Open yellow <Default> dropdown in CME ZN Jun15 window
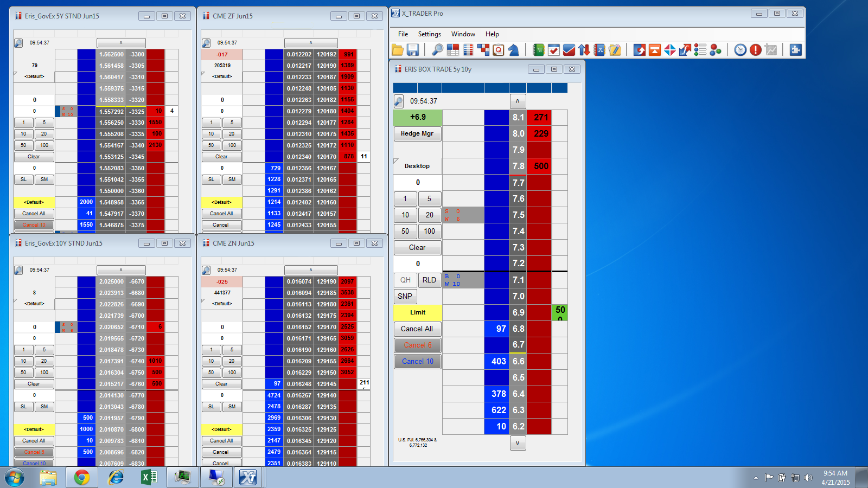The image size is (868, 488). (221, 429)
